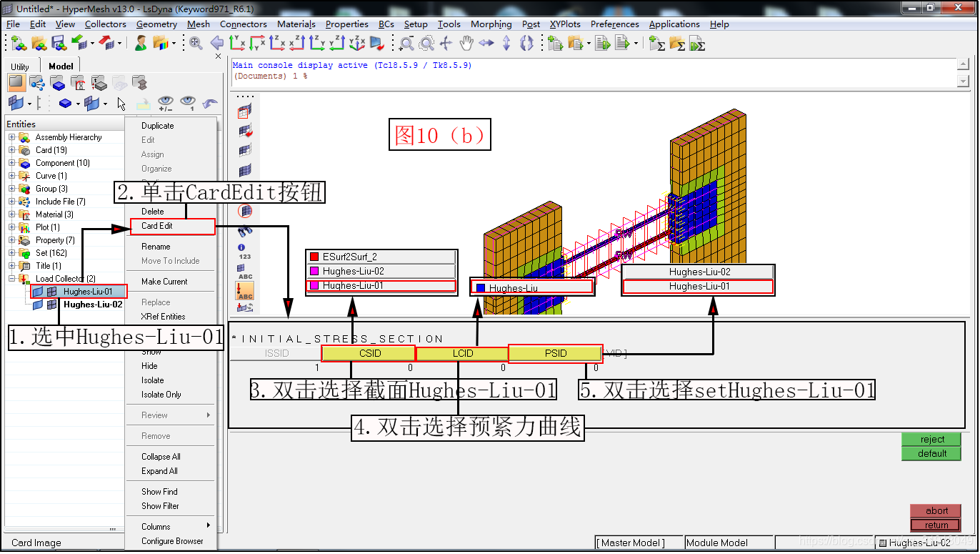
Task: Click the Open Model folder icon
Action: [x=39, y=44]
